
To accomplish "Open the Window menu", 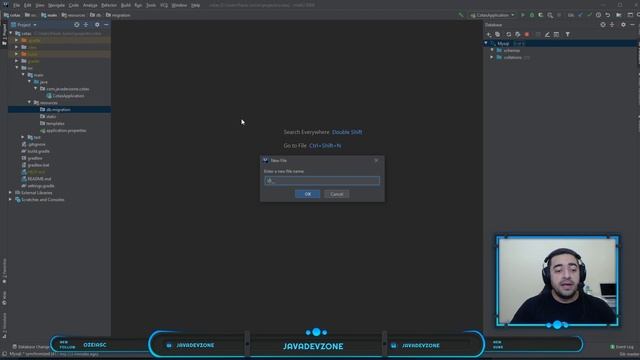I will [179, 5].
